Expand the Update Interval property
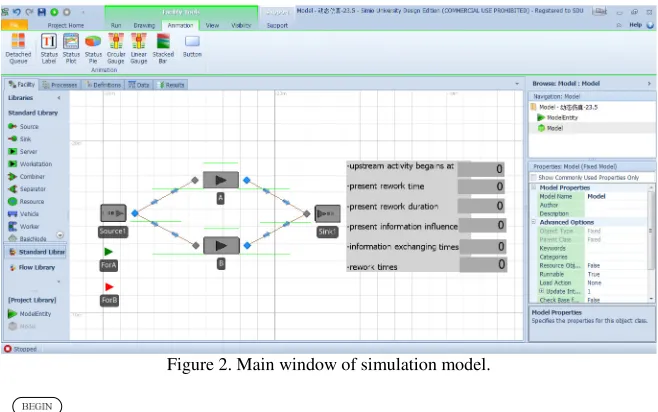 [541, 291]
